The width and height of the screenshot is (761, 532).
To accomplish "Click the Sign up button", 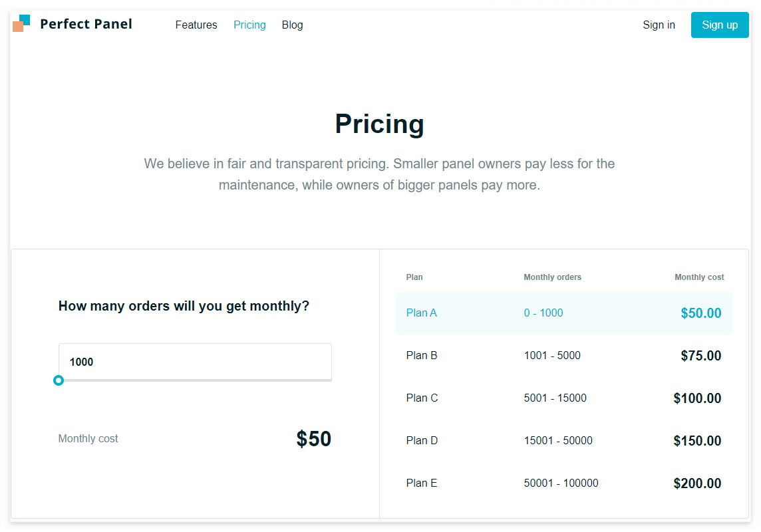I will click(720, 25).
